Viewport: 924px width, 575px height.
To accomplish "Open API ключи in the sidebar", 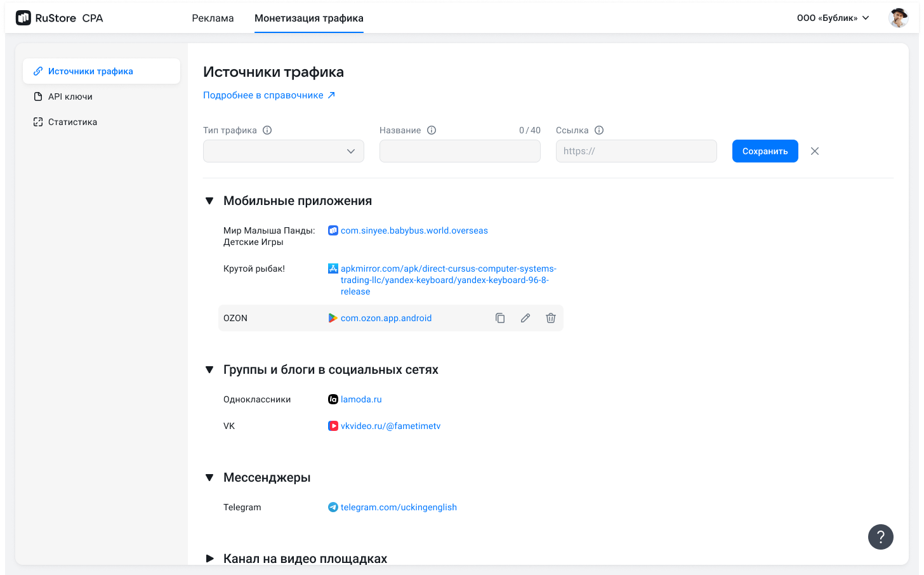I will pyautogui.click(x=70, y=96).
